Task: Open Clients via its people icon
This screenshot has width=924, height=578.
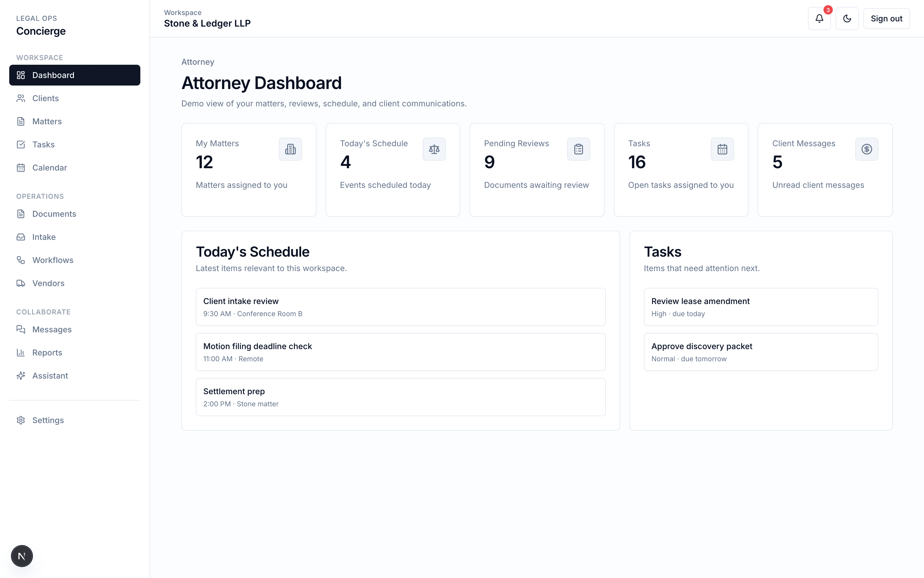Action: point(21,98)
